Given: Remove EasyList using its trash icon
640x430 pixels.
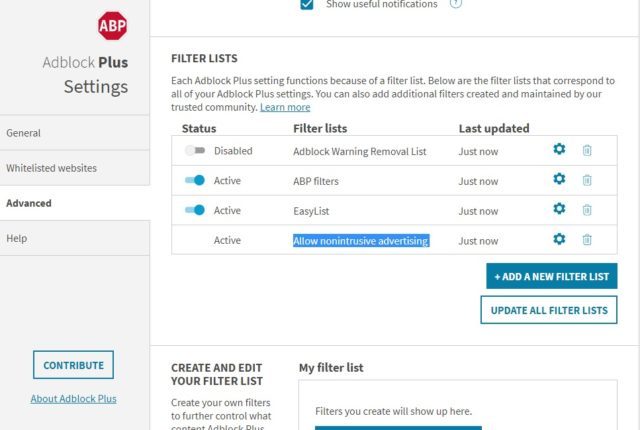Looking at the screenshot, I should pos(587,210).
